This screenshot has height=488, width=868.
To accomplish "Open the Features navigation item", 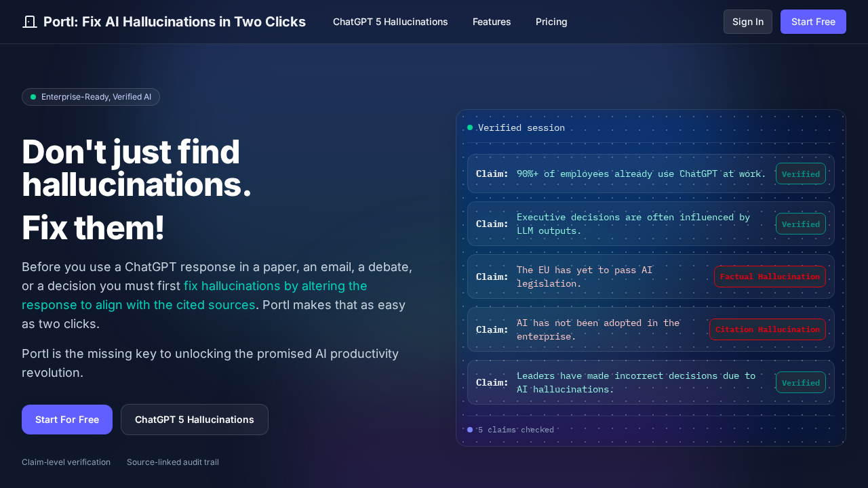I will click(x=492, y=22).
